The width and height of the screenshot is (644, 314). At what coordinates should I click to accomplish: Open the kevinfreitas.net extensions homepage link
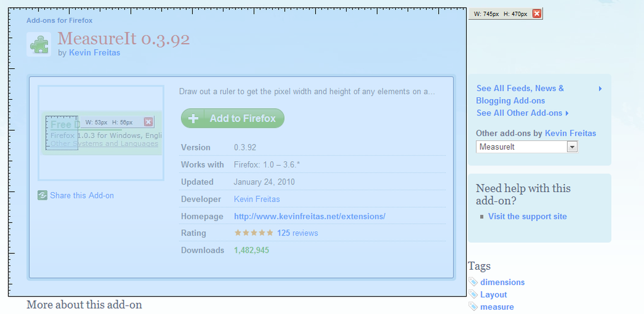tap(309, 216)
